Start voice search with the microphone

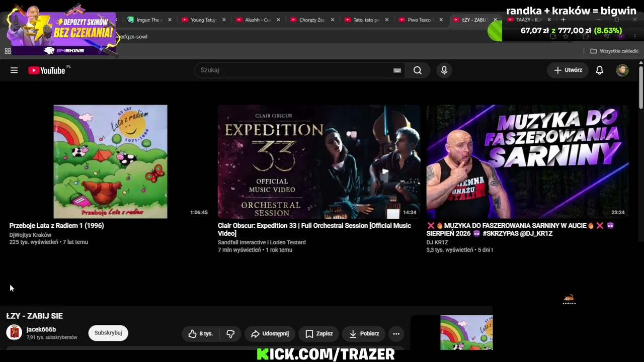(x=444, y=70)
